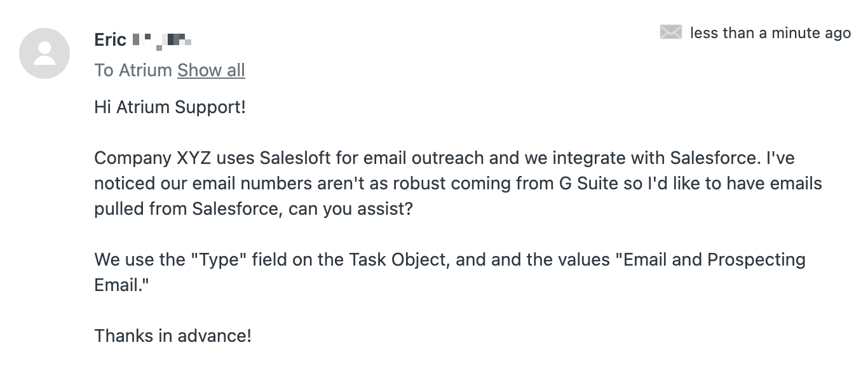
Task: Click the "less than a minute ago" timestamp
Action: click(x=770, y=33)
